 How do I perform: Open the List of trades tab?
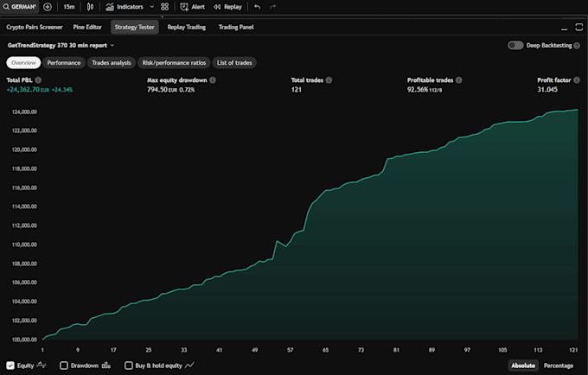236,62
